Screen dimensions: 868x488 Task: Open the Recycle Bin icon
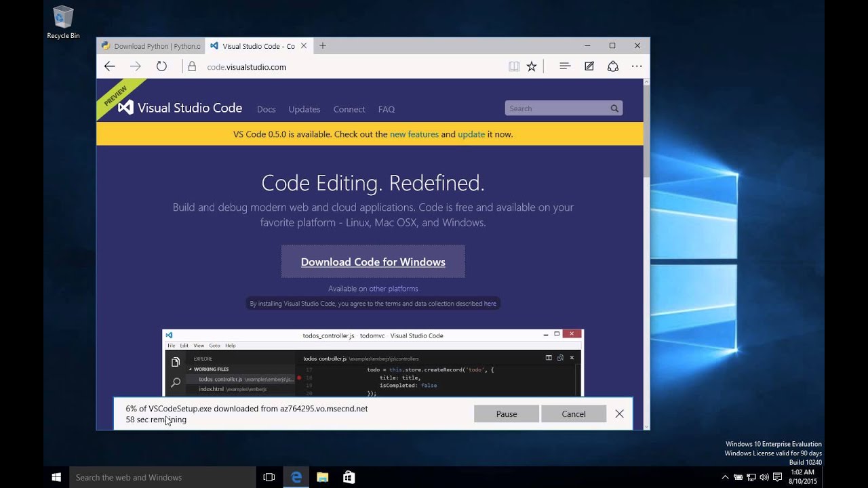pyautogui.click(x=63, y=22)
